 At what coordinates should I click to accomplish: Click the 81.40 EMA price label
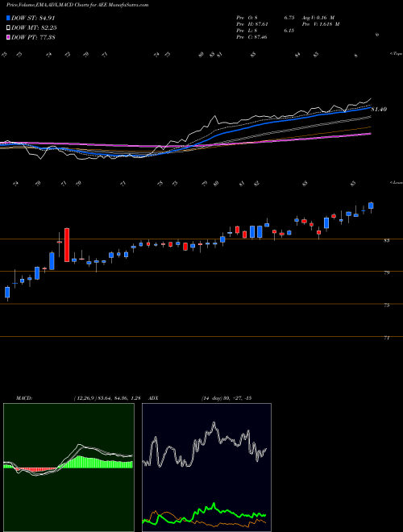click(x=379, y=110)
